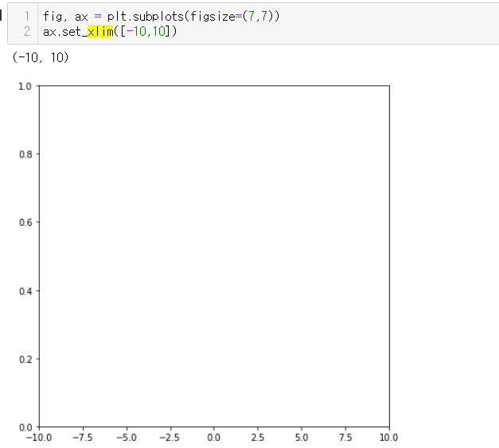Click the x-axis tick label 10.0
The height and width of the screenshot is (448, 499).
point(388,438)
